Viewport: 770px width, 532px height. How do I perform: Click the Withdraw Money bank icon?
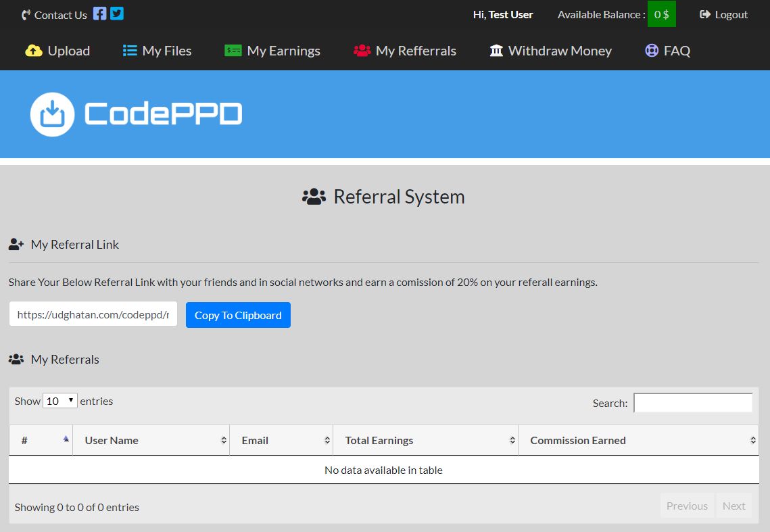tap(496, 51)
